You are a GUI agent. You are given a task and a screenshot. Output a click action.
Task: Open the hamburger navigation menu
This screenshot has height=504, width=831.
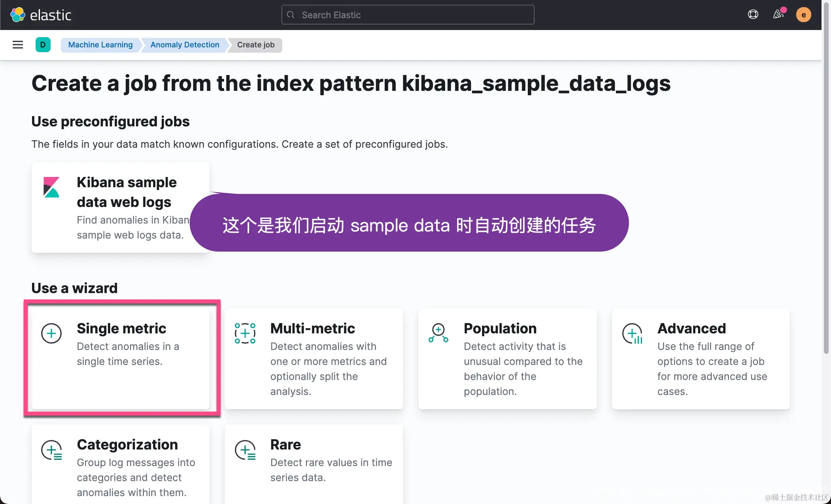[18, 45]
